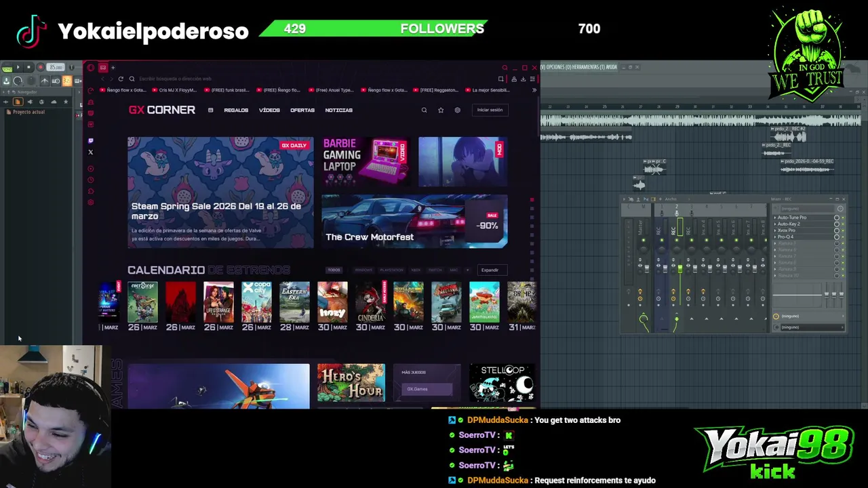Open the Barbie Gaming Laptop video card

[x=366, y=161]
